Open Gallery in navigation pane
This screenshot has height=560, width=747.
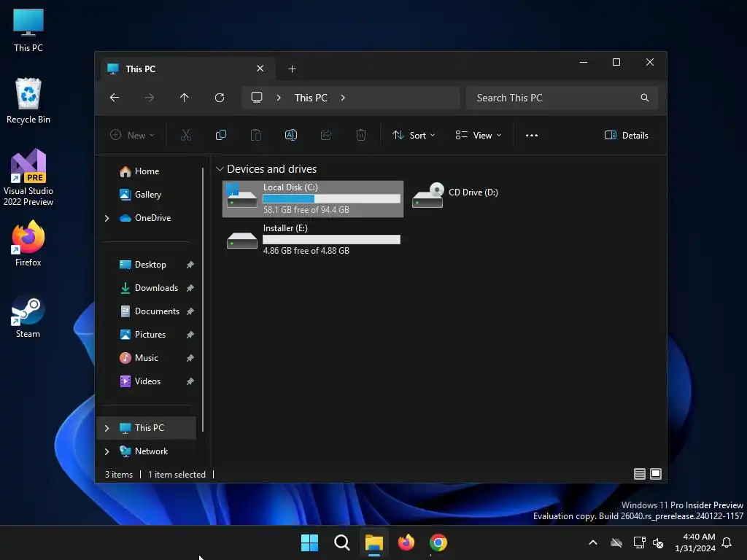(x=147, y=195)
